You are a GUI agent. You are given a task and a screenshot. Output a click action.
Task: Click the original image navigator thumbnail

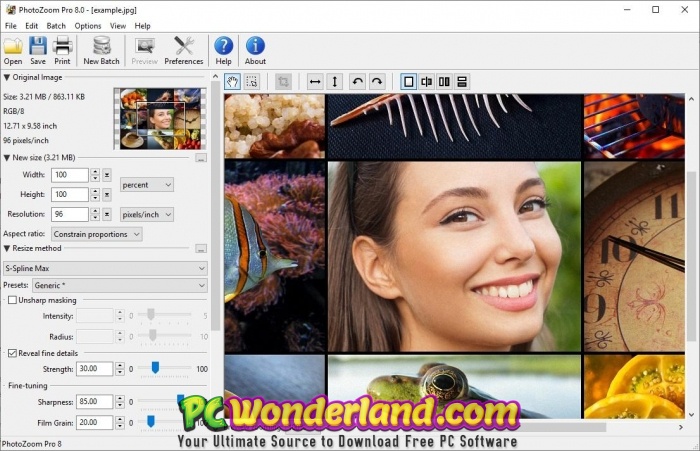click(160, 118)
